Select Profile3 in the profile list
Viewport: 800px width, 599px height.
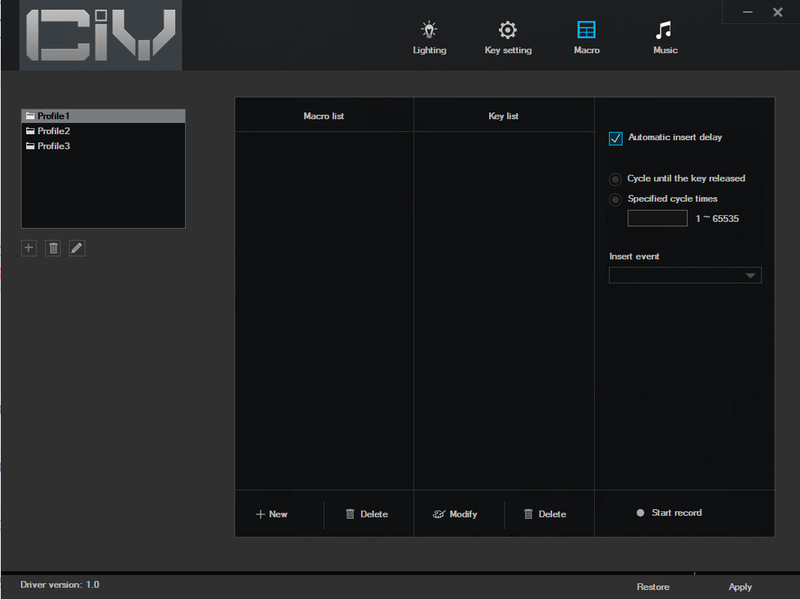tap(54, 146)
